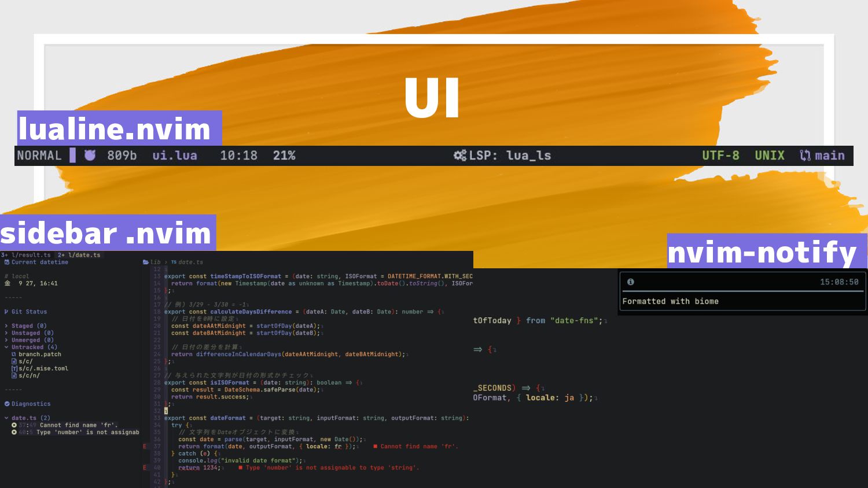
Task: Click the E error sign on line 40
Action: click(x=145, y=468)
